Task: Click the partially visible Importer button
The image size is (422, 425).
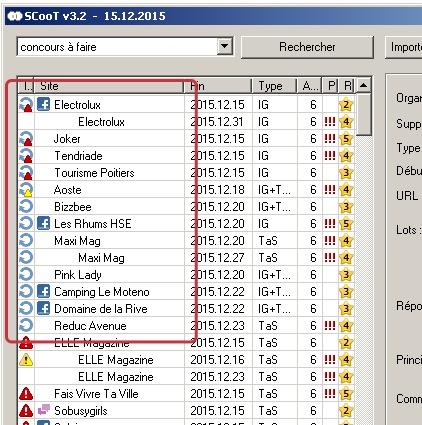Action: click(404, 47)
